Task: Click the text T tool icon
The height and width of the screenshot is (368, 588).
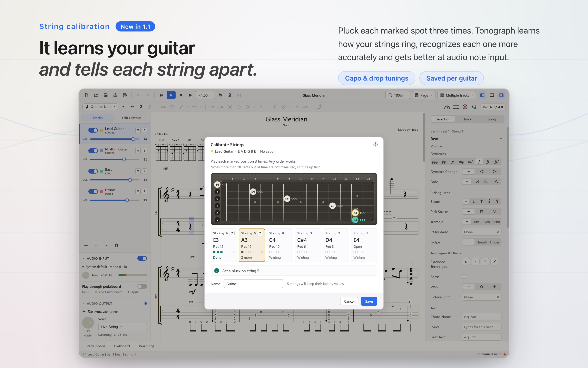Action: [x=275, y=107]
